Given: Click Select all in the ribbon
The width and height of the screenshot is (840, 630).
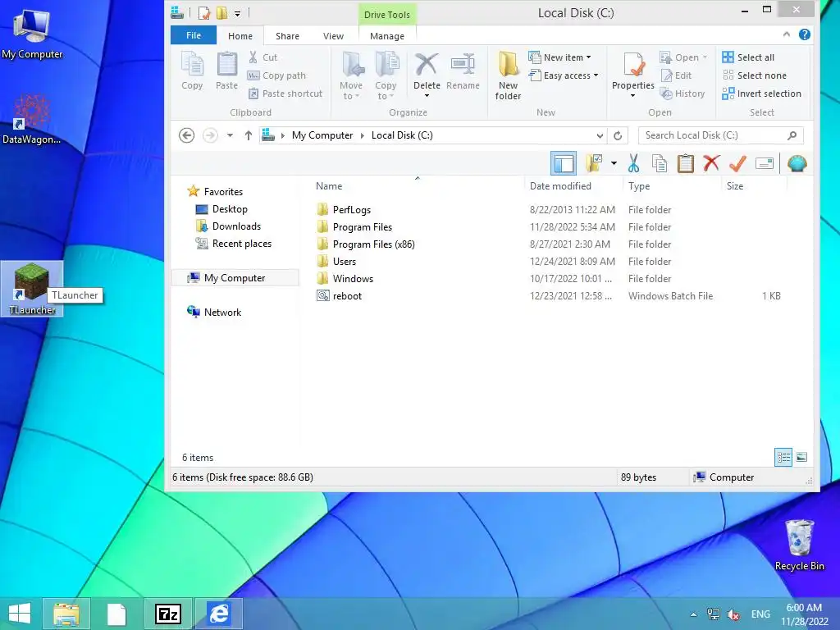Looking at the screenshot, I should [748, 57].
